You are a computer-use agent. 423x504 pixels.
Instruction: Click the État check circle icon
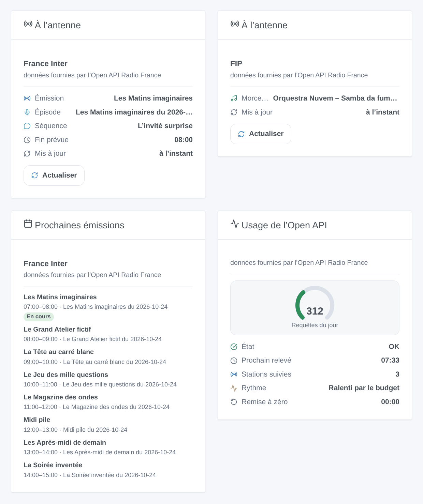pos(234,347)
